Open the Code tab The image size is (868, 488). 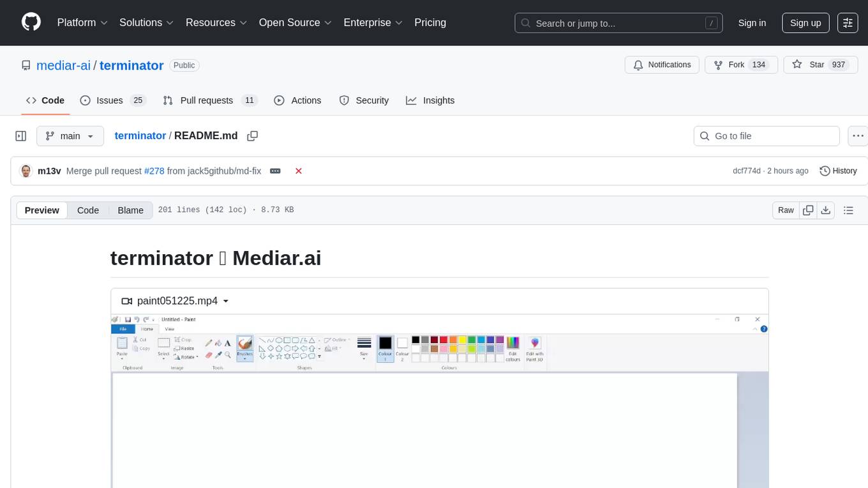(45, 100)
